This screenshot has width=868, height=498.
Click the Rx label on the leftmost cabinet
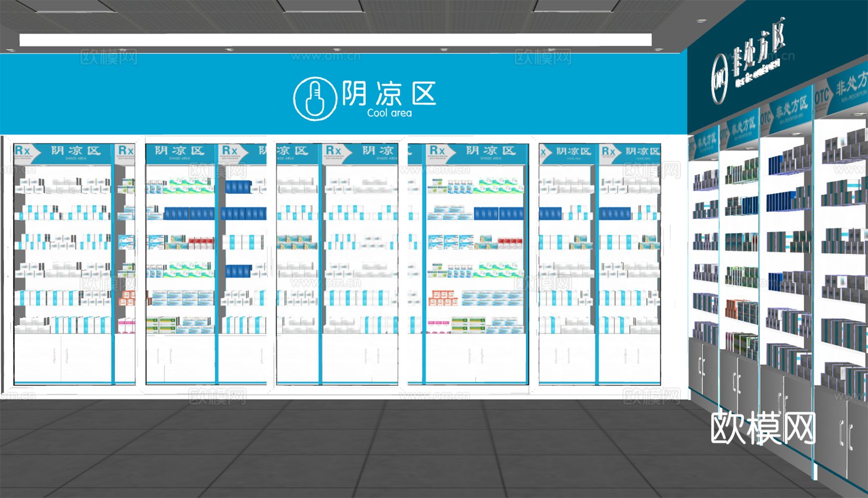[x=22, y=151]
